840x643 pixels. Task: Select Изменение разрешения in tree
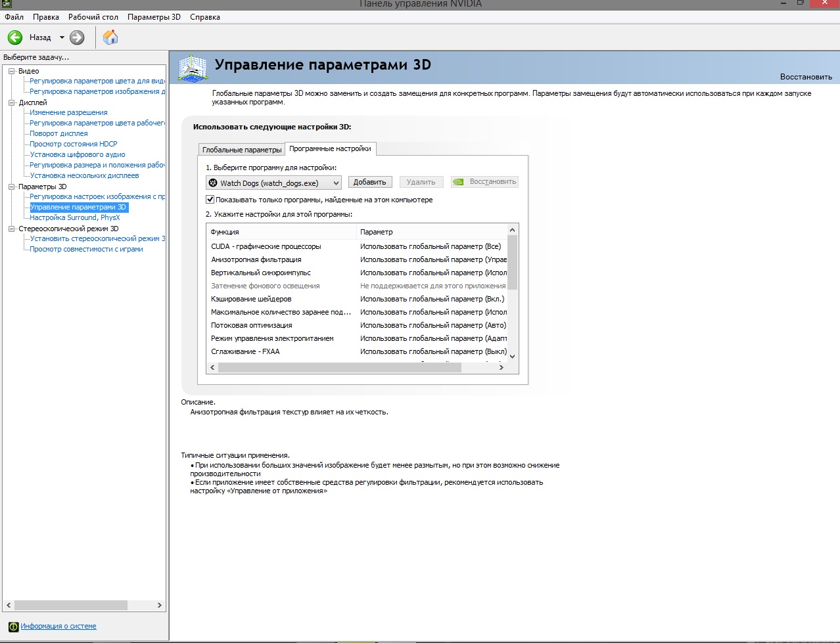(x=68, y=113)
